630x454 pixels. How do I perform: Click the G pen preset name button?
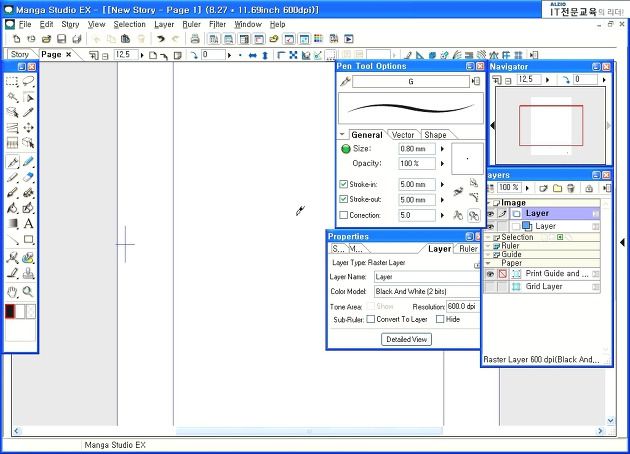[411, 82]
